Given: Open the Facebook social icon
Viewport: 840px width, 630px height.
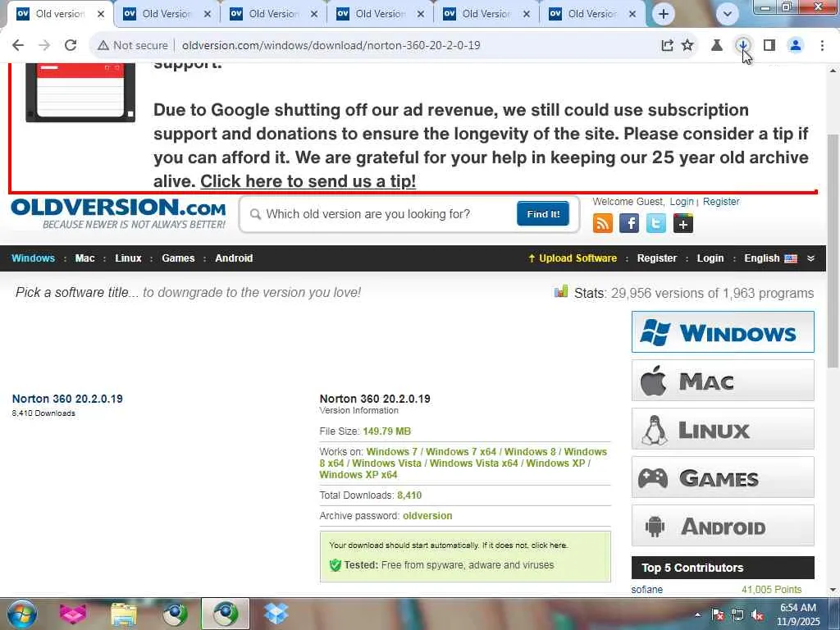Looking at the screenshot, I should pyautogui.click(x=629, y=223).
